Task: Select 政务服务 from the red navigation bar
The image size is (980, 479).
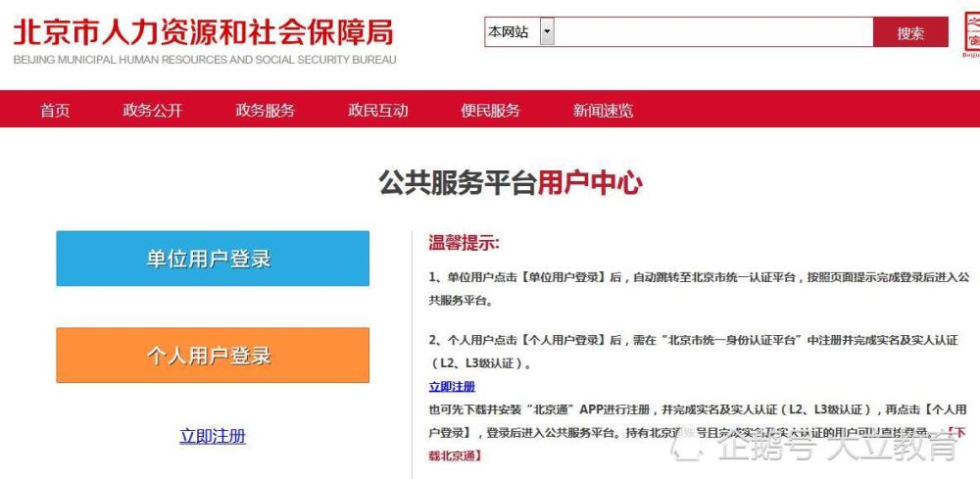Action: tap(265, 110)
